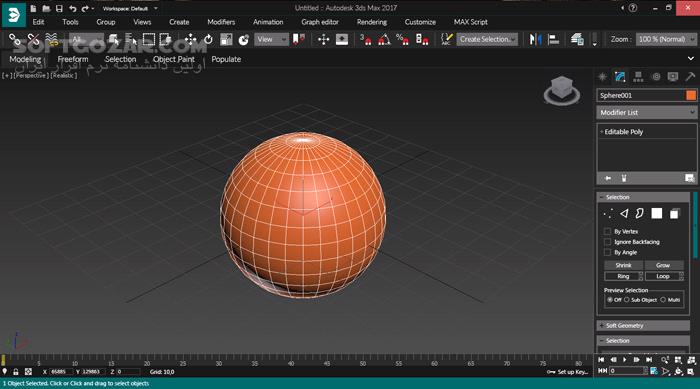
Task: Open the Modifiers menu
Action: click(x=221, y=22)
